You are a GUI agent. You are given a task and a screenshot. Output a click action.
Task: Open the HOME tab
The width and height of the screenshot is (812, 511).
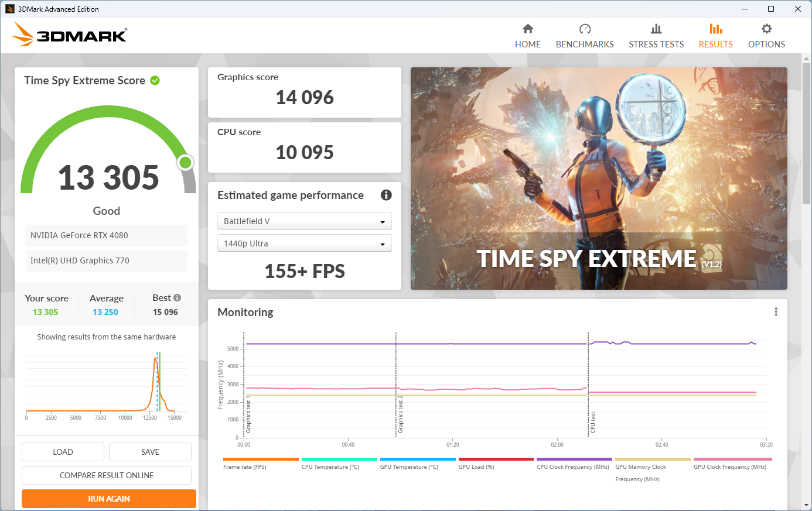(x=527, y=36)
